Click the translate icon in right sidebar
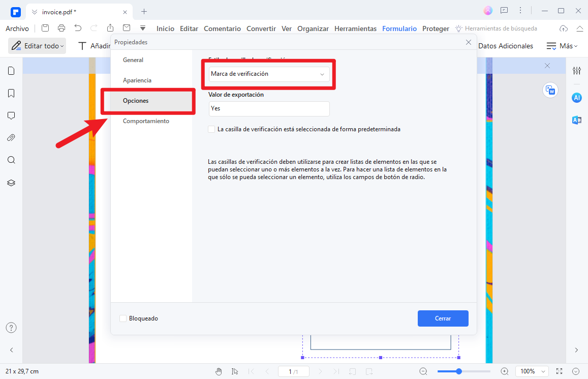Image resolution: width=588 pixels, height=379 pixels. [x=577, y=120]
